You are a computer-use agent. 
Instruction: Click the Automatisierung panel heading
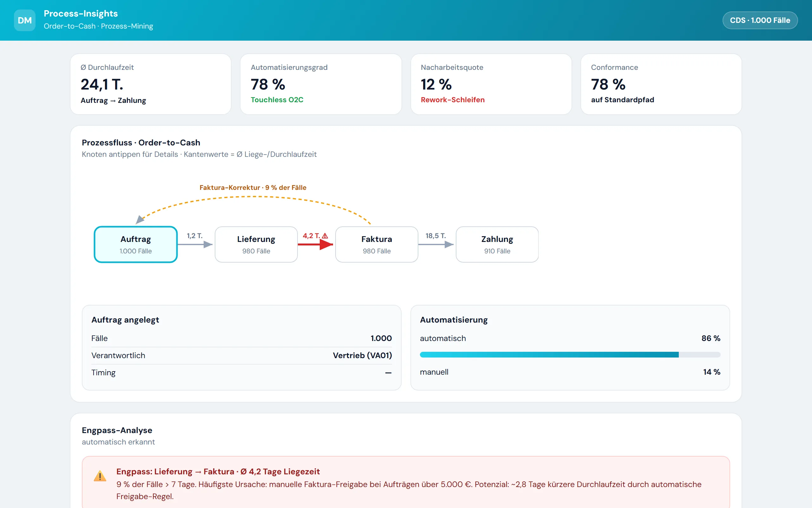tap(454, 320)
